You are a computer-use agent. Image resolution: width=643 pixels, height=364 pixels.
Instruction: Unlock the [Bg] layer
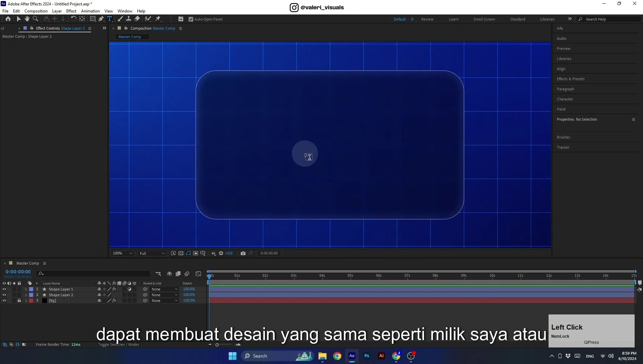19,300
